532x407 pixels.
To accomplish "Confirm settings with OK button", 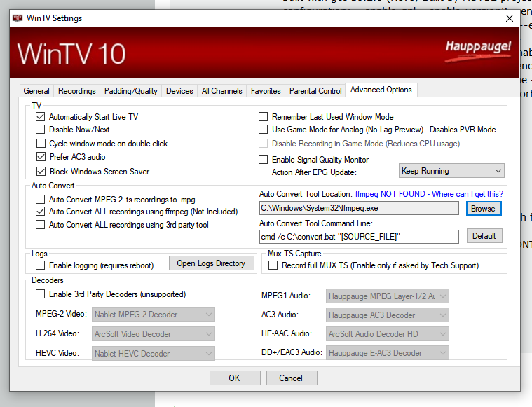I will click(x=234, y=378).
